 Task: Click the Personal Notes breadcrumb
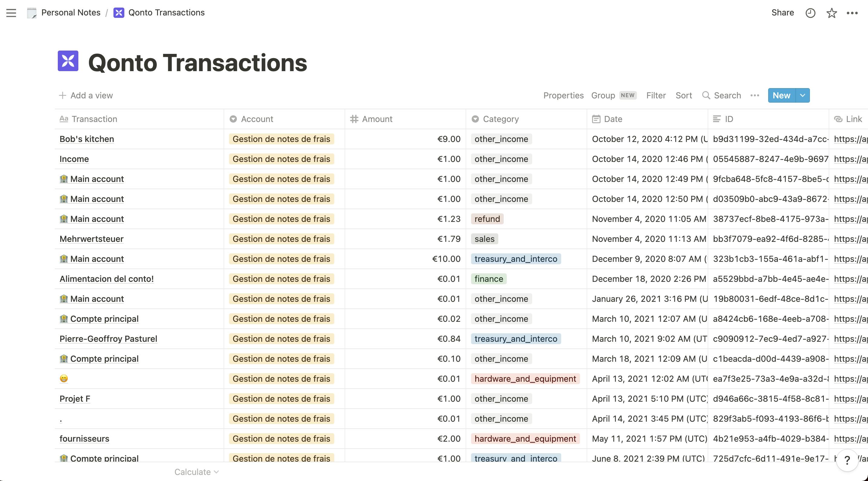70,13
